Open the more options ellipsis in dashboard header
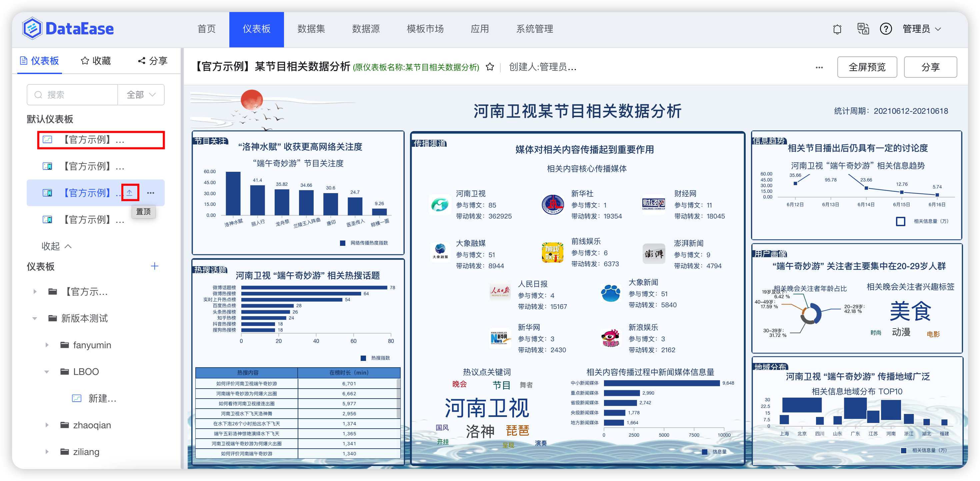Viewport: 980px width, 481px height. 819,67
